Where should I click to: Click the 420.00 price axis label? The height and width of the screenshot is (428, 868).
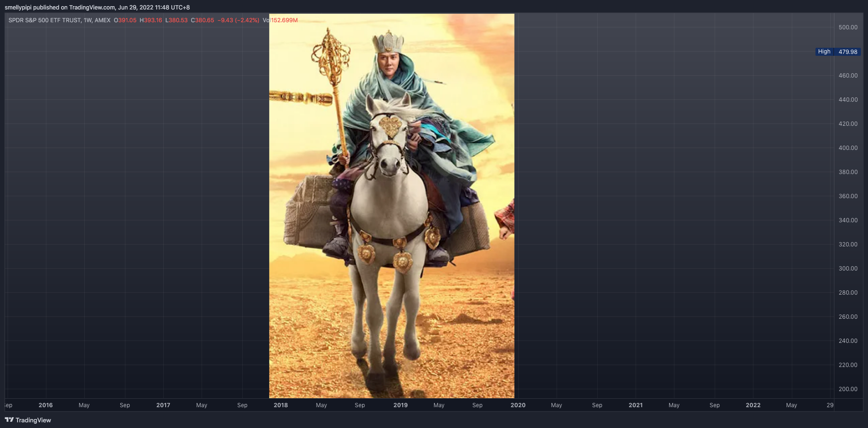tap(848, 124)
